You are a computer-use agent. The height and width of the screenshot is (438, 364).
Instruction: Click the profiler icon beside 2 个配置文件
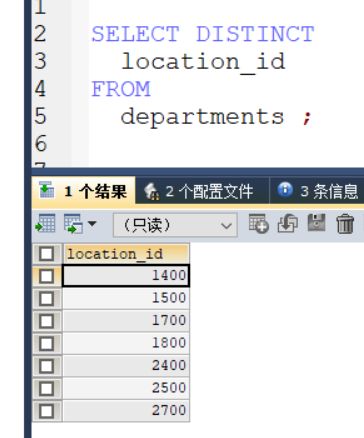tap(152, 191)
